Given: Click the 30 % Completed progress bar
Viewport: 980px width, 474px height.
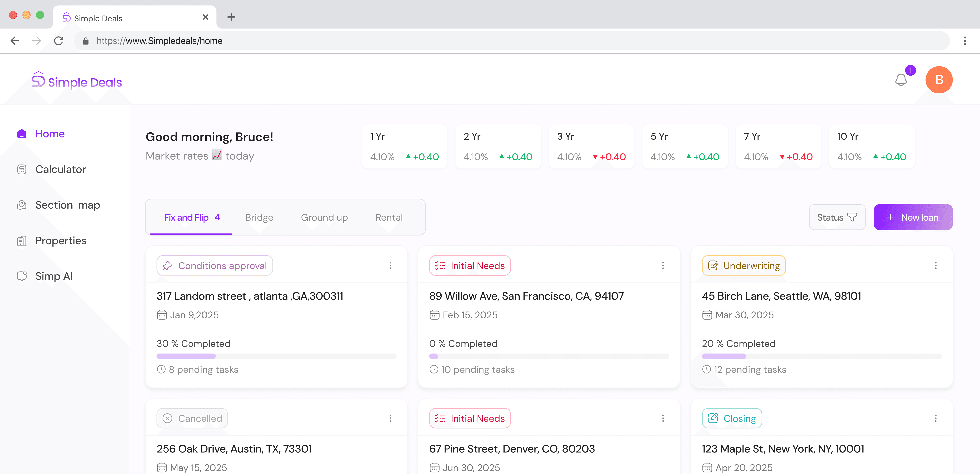Looking at the screenshot, I should [276, 356].
